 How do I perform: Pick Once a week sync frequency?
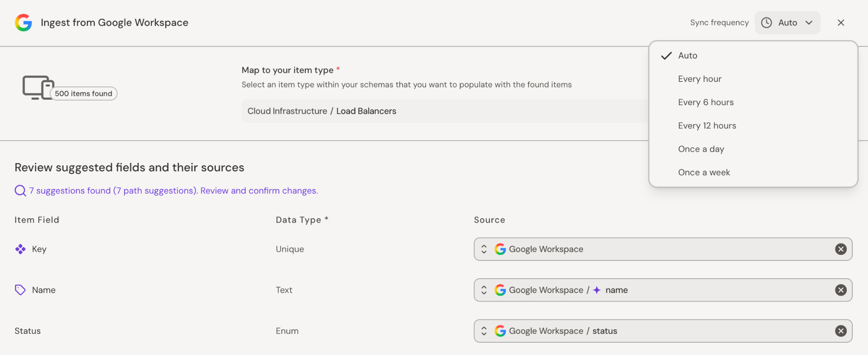tap(753, 172)
